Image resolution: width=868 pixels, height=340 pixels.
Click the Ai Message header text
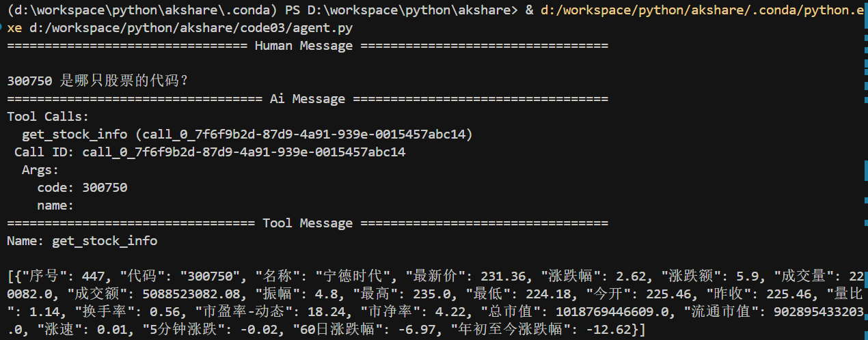pyautogui.click(x=308, y=99)
